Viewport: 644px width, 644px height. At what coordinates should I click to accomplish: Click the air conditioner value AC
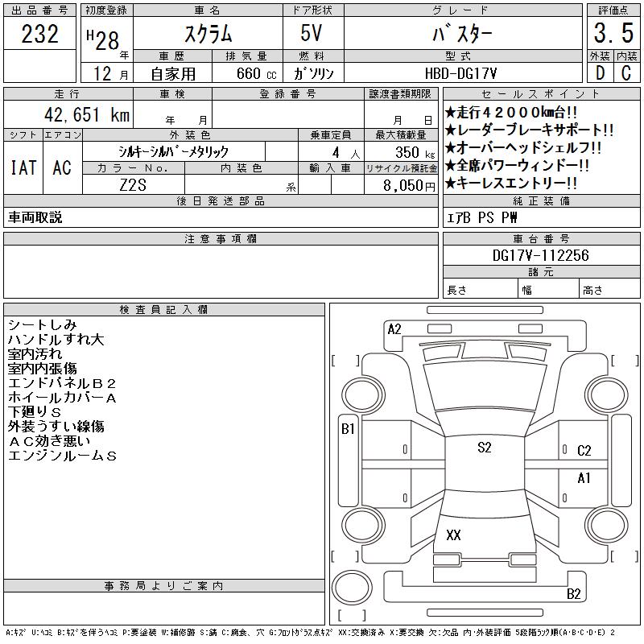(x=62, y=167)
